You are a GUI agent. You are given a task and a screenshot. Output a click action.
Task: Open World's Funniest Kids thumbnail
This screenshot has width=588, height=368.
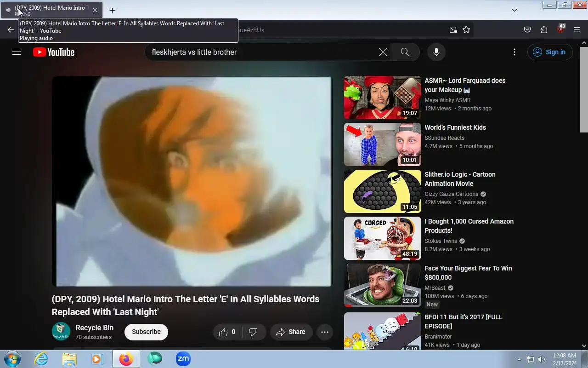click(382, 144)
